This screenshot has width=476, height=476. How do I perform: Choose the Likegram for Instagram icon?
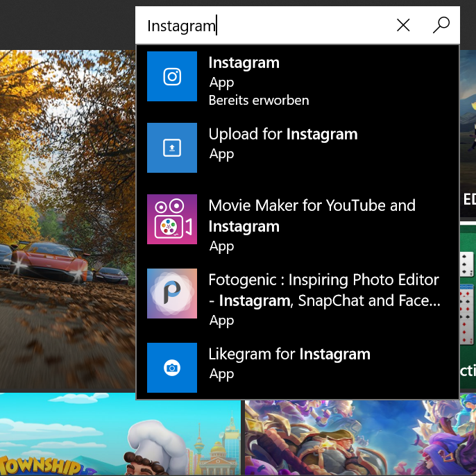pyautogui.click(x=172, y=368)
